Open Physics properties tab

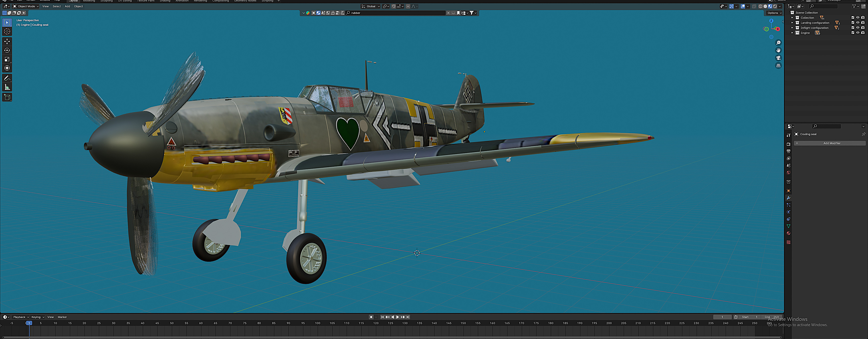coord(789,212)
